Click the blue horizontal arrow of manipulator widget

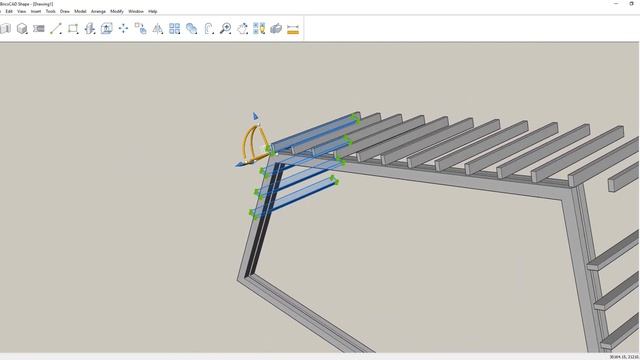240,164
